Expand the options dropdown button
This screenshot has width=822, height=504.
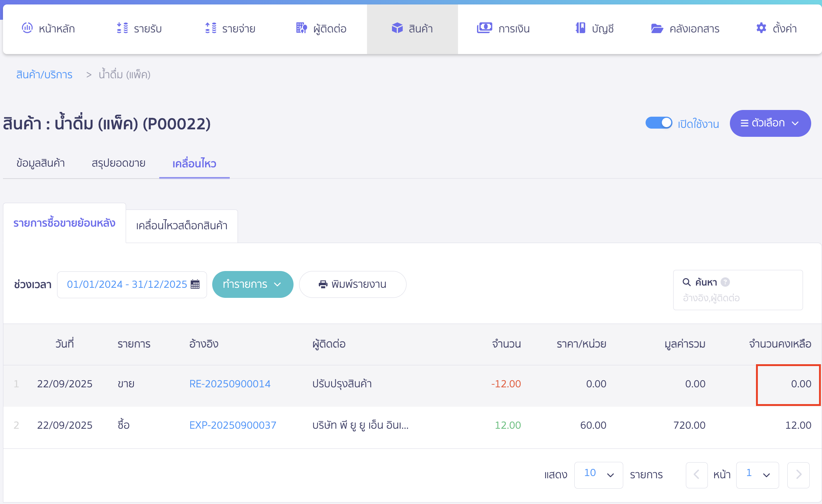click(770, 123)
